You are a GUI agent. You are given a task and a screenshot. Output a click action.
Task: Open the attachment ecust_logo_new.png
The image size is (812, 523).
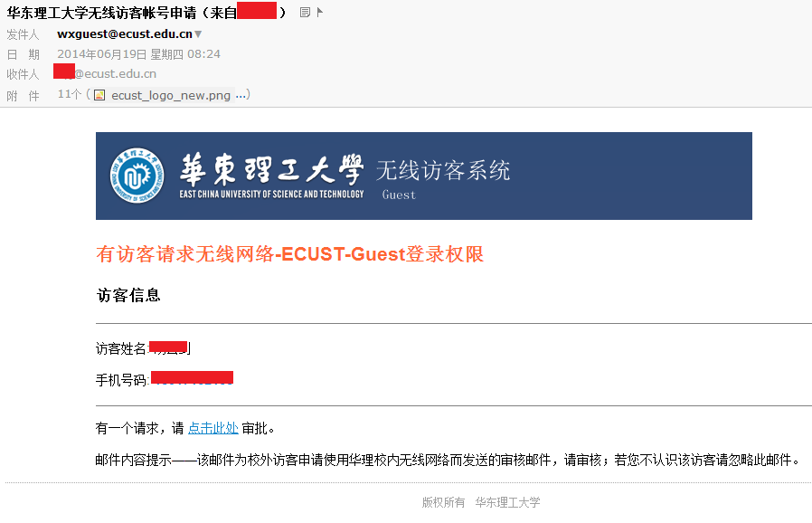[171, 95]
